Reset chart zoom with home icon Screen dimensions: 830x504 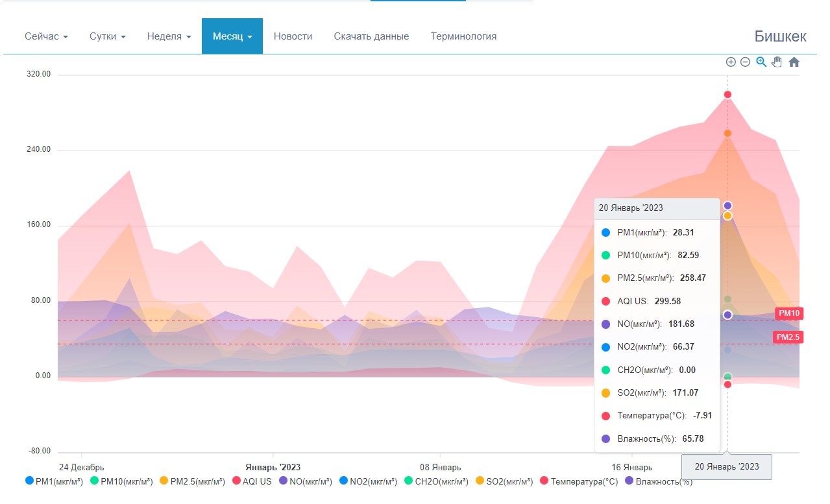[794, 62]
